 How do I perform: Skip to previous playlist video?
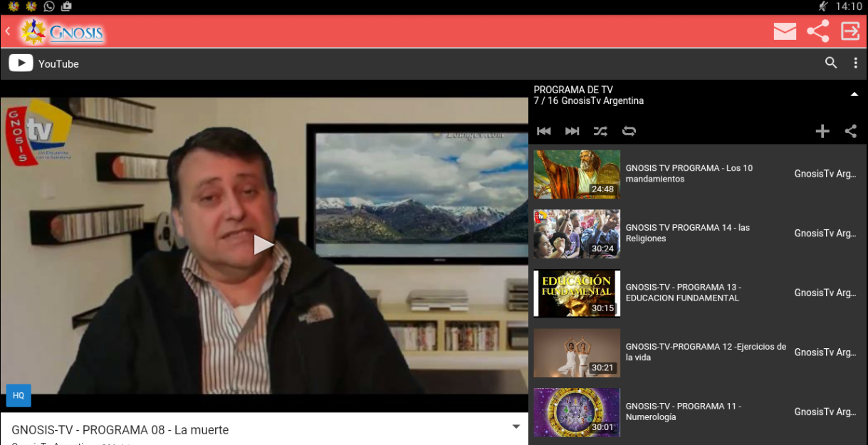[x=544, y=131]
